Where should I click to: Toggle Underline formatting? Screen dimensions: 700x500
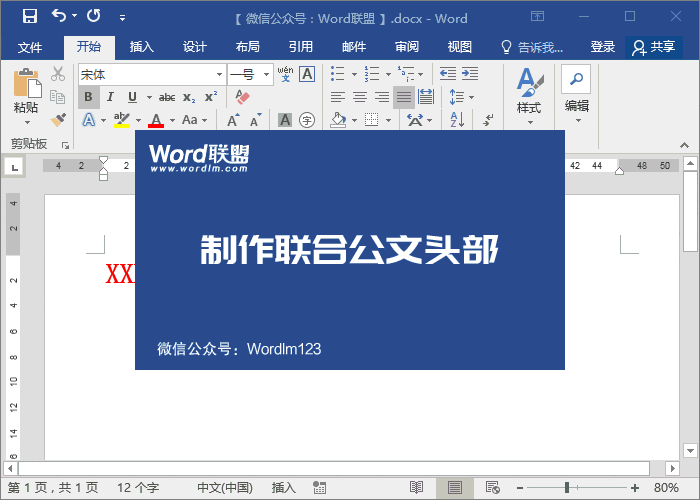pos(132,97)
